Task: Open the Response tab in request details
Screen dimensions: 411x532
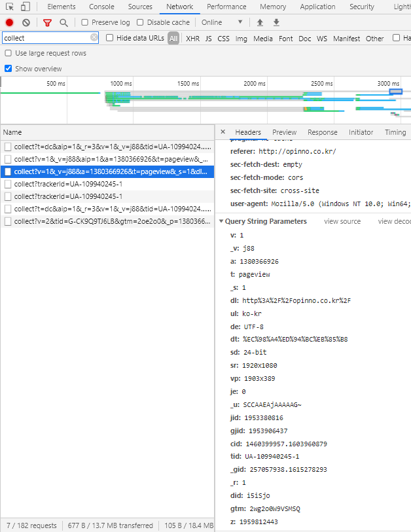Action: click(x=322, y=132)
